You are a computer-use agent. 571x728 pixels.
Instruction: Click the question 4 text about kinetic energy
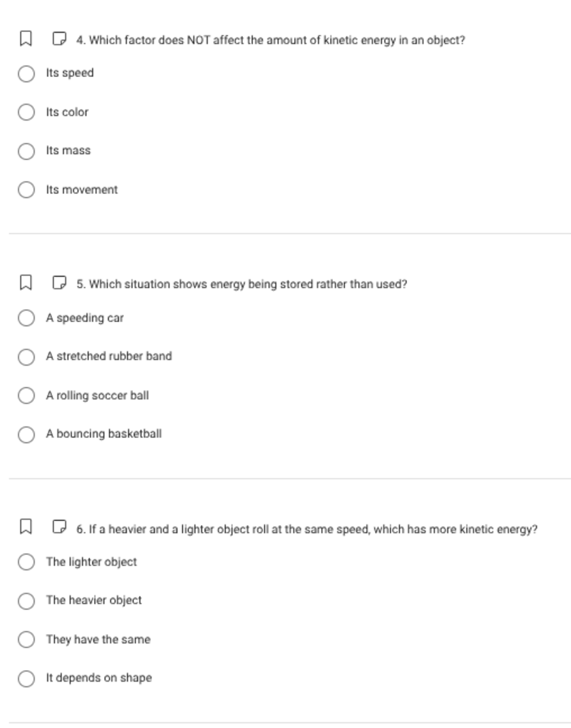[x=271, y=40]
